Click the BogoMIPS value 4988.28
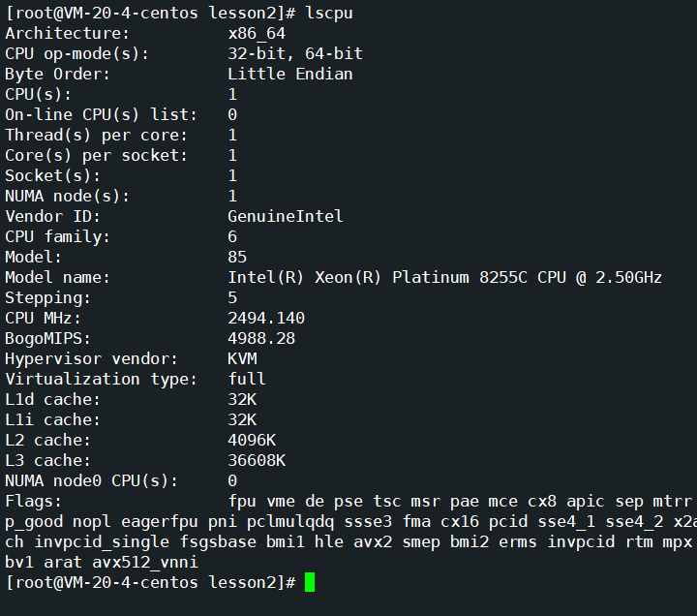 261,338
